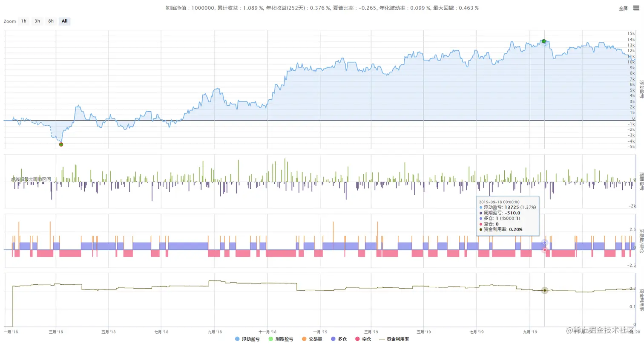Click the 十一月 '18 x-axis label
The image size is (644, 344).
tap(267, 331)
